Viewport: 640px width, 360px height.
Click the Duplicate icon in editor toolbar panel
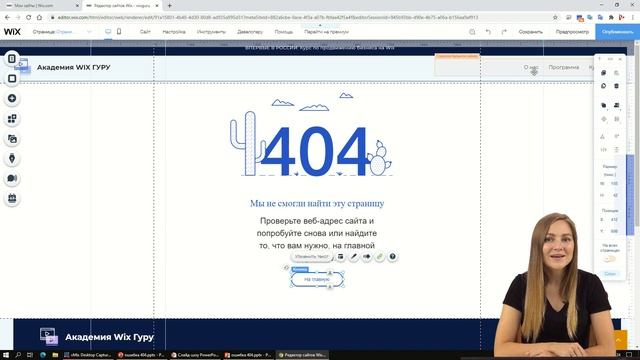(x=604, y=86)
